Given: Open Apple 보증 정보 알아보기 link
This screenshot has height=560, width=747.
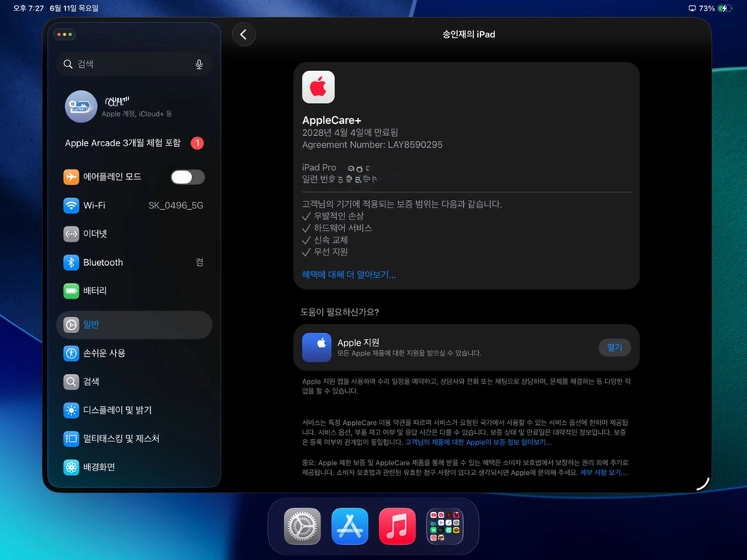Looking at the screenshot, I should (478, 442).
